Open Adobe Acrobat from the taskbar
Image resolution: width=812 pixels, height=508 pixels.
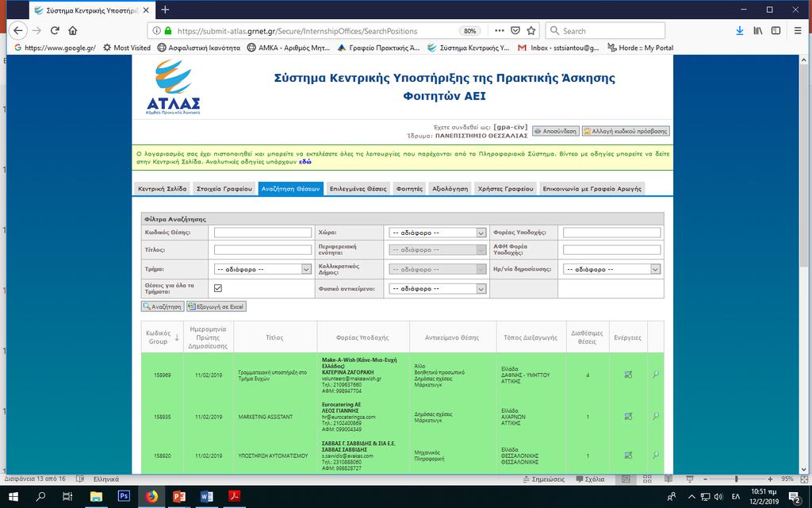point(235,497)
